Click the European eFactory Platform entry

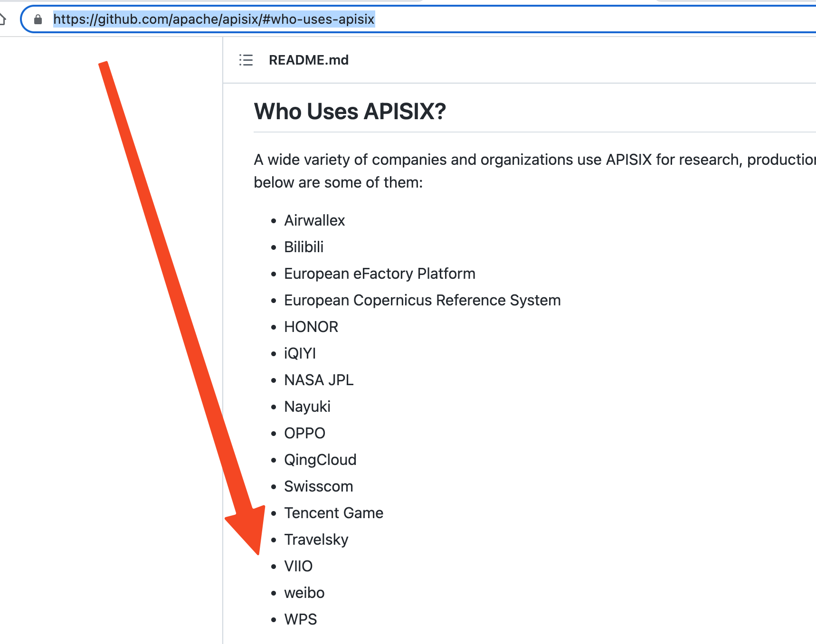point(379,274)
